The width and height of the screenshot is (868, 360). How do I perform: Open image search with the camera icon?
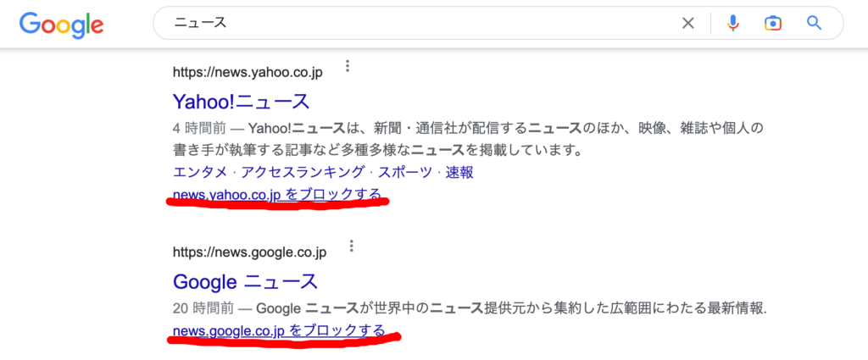[x=772, y=23]
